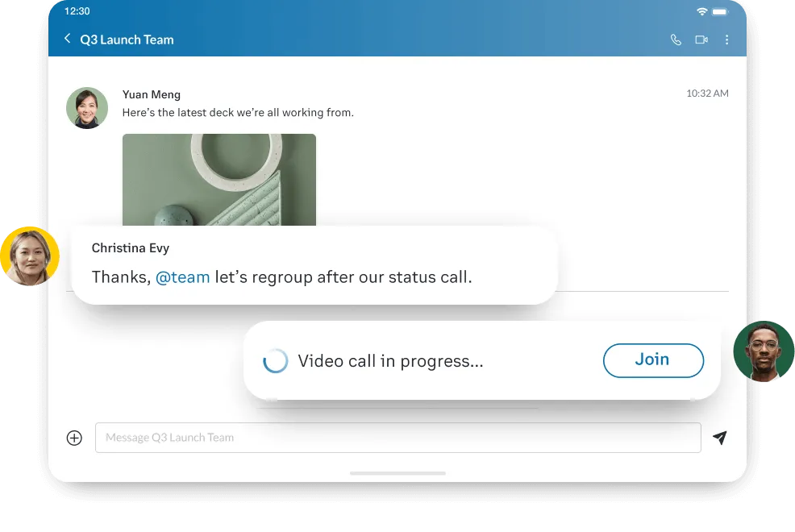
Task: Click the avatar on the green background
Action: (763, 351)
